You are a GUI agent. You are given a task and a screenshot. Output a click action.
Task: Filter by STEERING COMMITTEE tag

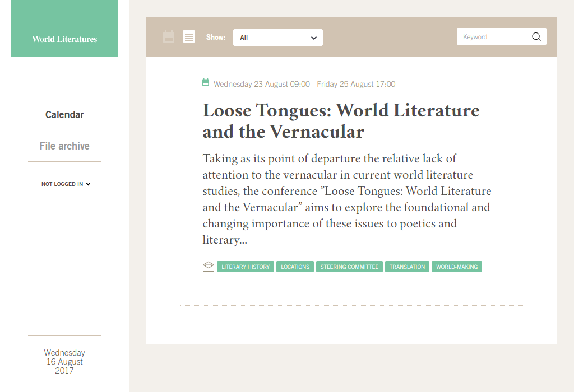[349, 267]
